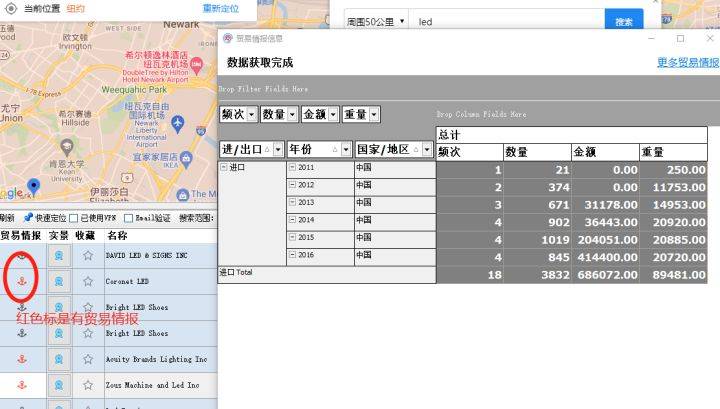Open the 年份 column filter dropdown
This screenshot has height=409, width=720.
click(x=343, y=149)
